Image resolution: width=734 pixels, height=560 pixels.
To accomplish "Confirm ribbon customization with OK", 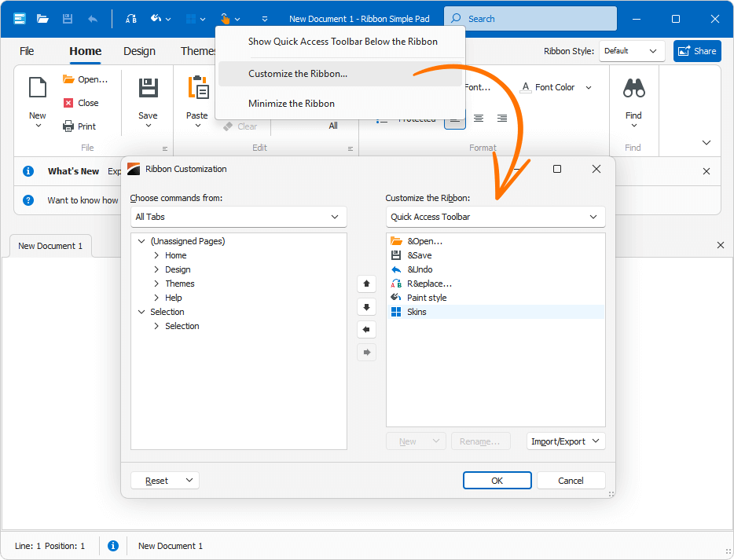I will pyautogui.click(x=497, y=480).
